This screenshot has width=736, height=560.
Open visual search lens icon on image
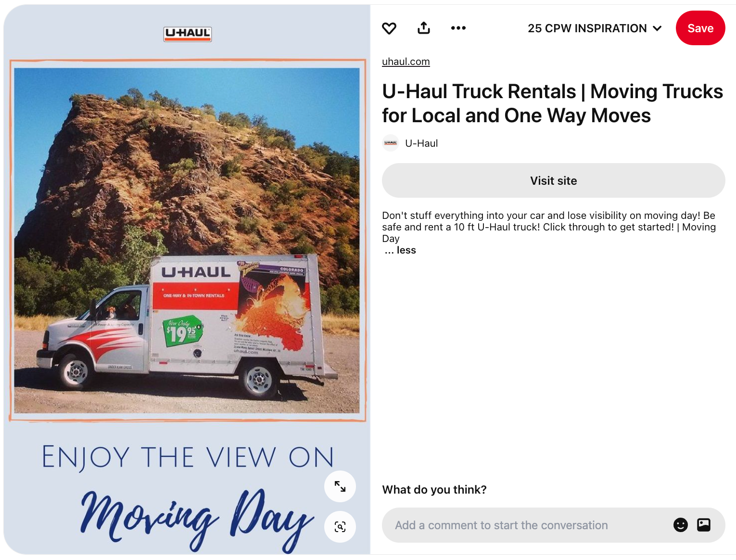pyautogui.click(x=340, y=527)
